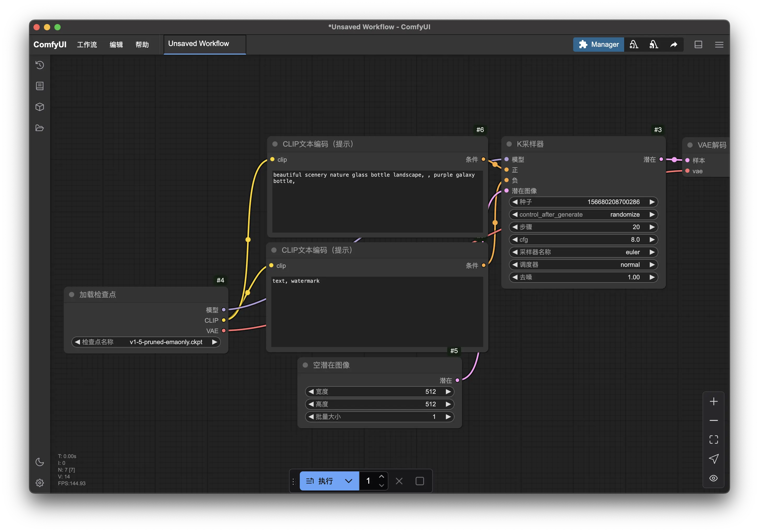Open the 采样器名称 euler selector
The image size is (759, 532).
pos(583,252)
